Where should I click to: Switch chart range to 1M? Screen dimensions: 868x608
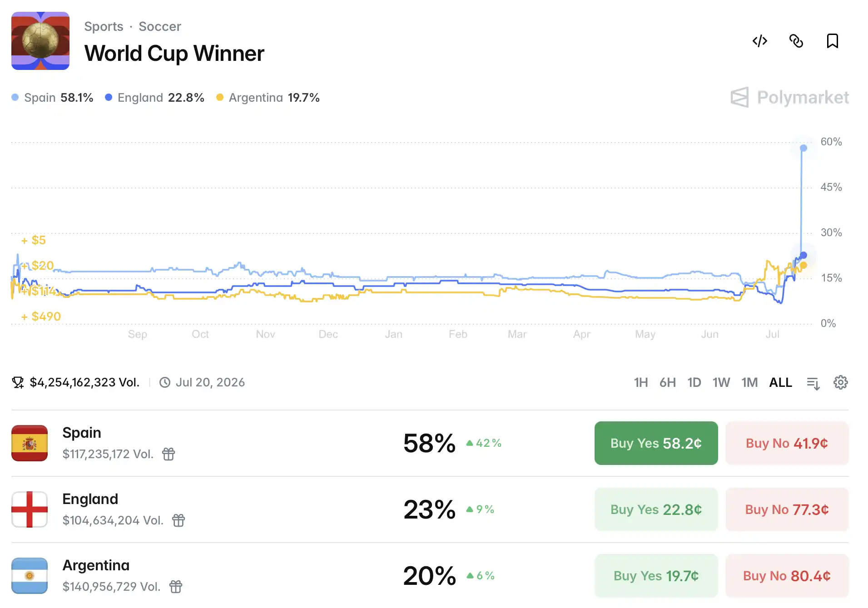point(749,382)
